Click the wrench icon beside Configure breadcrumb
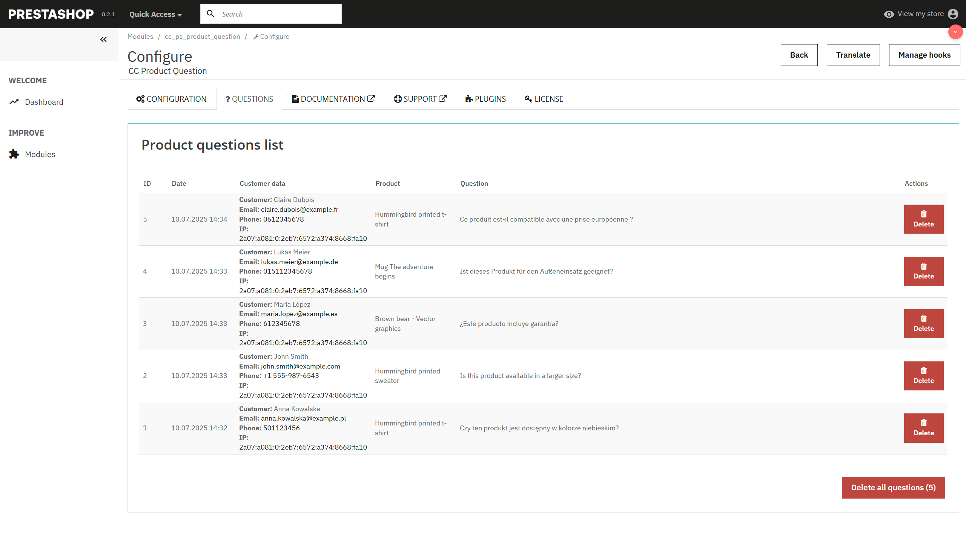This screenshot has width=966, height=560. click(256, 37)
